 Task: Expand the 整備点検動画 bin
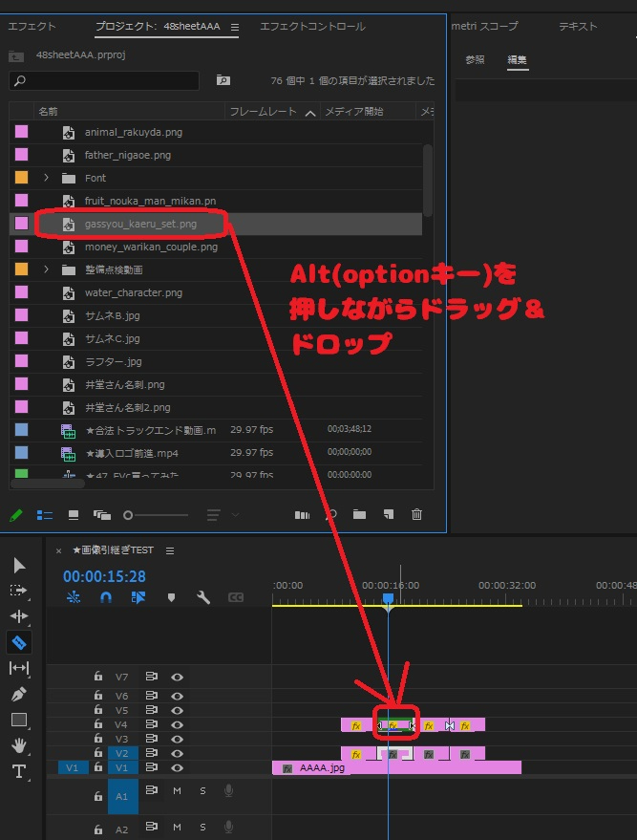pyautogui.click(x=46, y=269)
